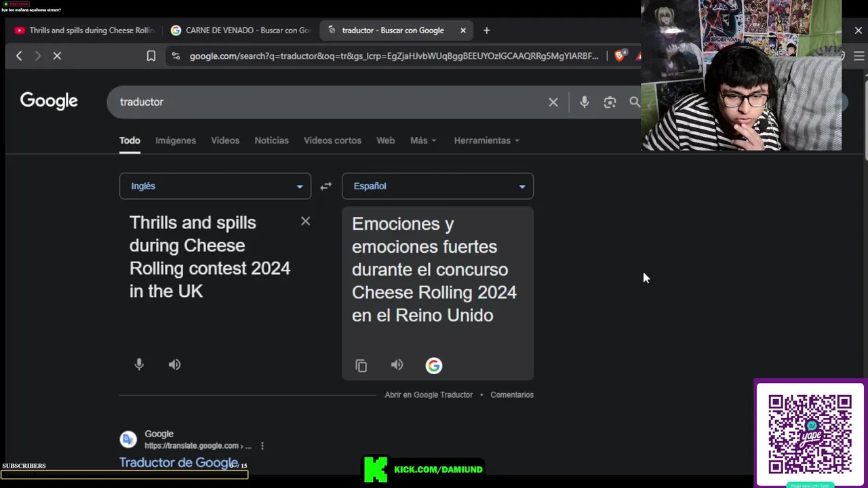Click the webcam stream overlay
The image size is (868, 488).
point(741,75)
